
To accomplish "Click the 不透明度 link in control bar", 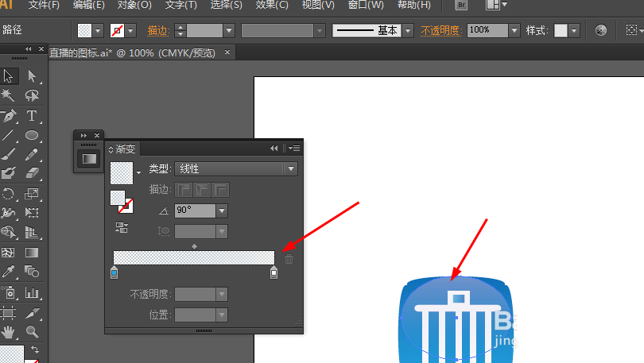I will pos(441,30).
